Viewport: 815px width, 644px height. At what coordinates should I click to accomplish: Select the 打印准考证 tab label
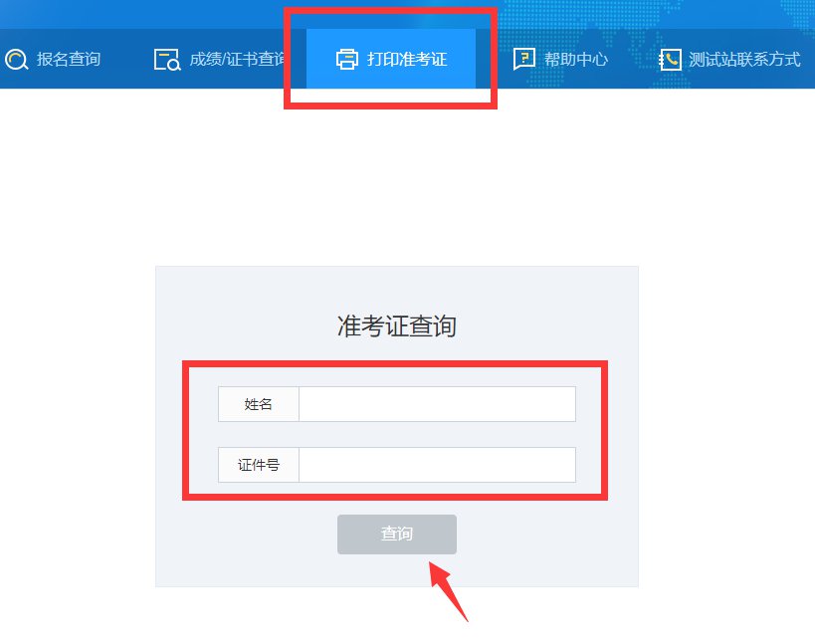[407, 60]
